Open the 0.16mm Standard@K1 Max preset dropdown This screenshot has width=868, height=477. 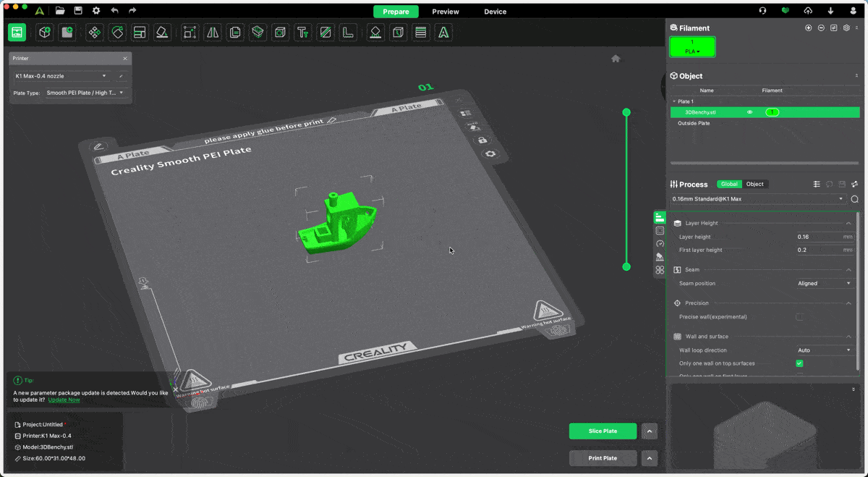[758, 199]
